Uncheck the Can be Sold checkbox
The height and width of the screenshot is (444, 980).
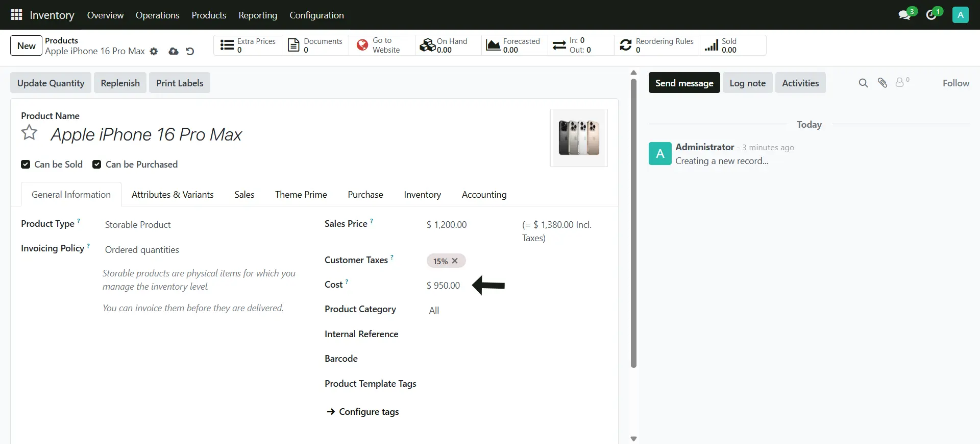click(x=26, y=165)
